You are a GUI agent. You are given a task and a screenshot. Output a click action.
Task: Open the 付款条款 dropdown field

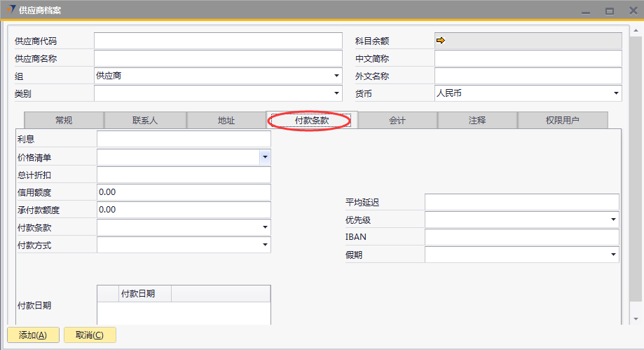265,227
